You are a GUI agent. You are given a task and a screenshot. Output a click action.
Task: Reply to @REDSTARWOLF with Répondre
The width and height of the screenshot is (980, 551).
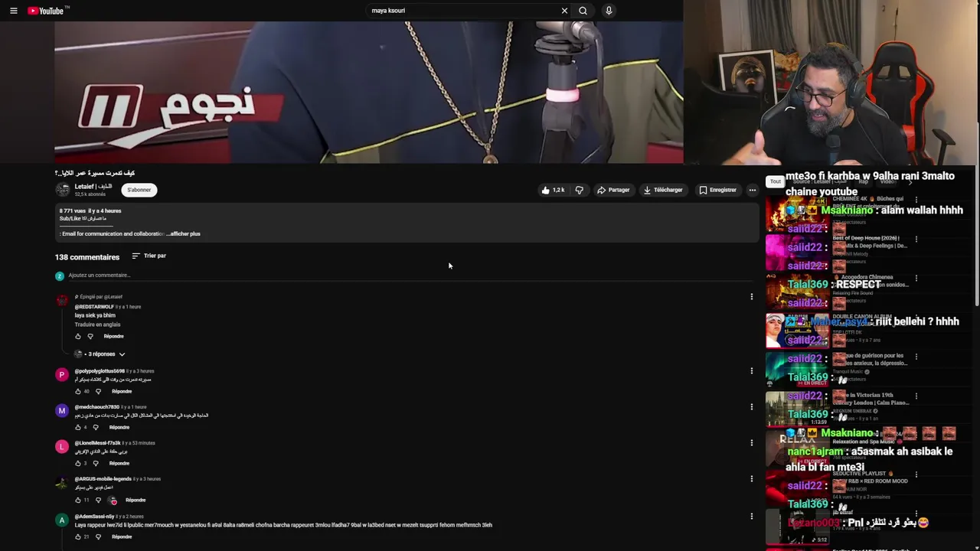click(x=113, y=337)
